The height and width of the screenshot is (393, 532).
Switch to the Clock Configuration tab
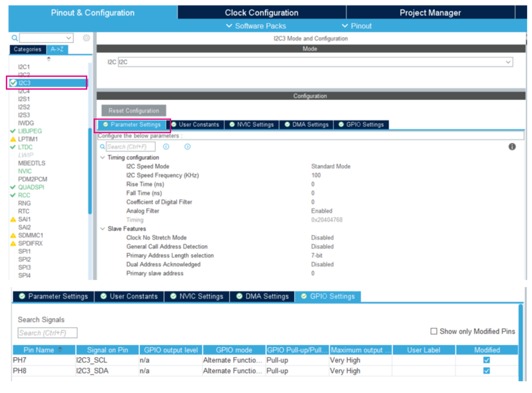coord(262,12)
